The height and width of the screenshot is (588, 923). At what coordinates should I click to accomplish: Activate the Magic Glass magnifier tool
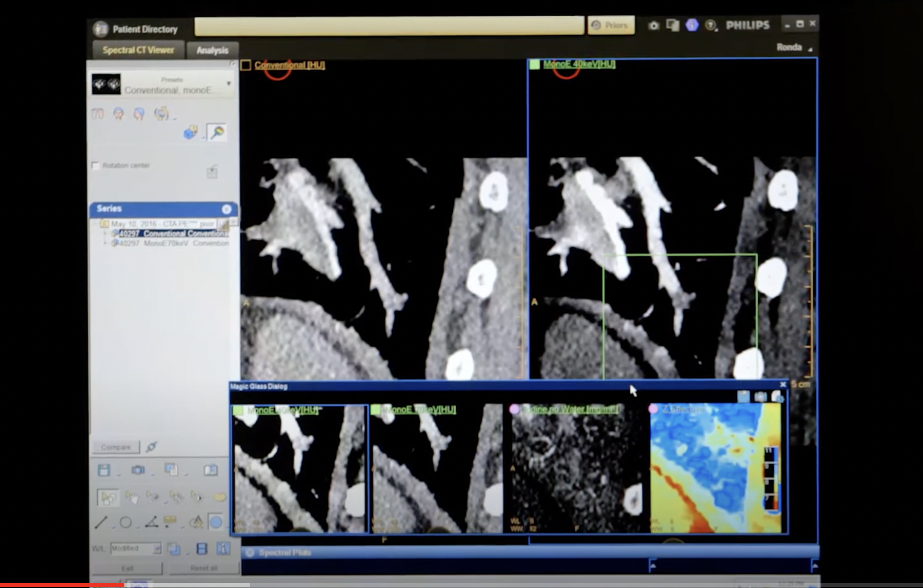217,132
